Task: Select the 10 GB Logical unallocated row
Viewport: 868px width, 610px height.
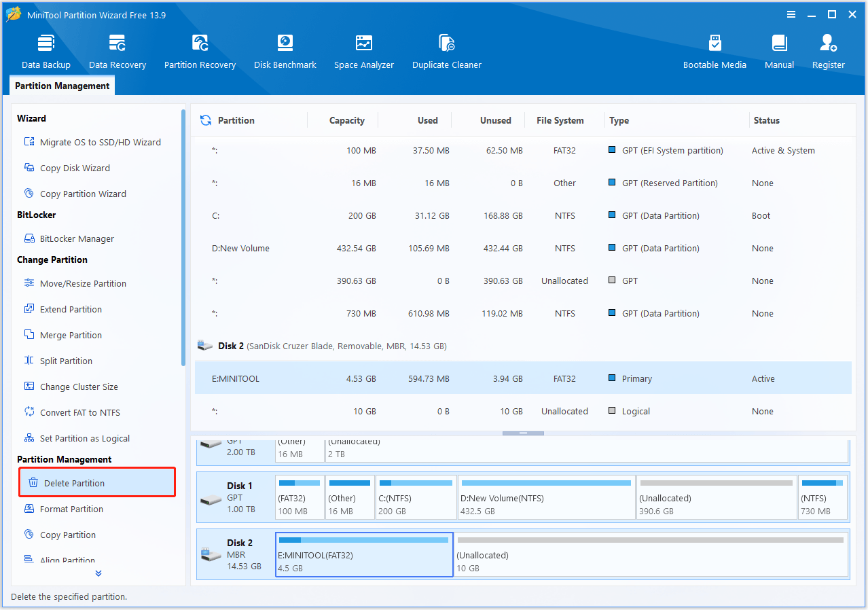Action: click(523, 411)
